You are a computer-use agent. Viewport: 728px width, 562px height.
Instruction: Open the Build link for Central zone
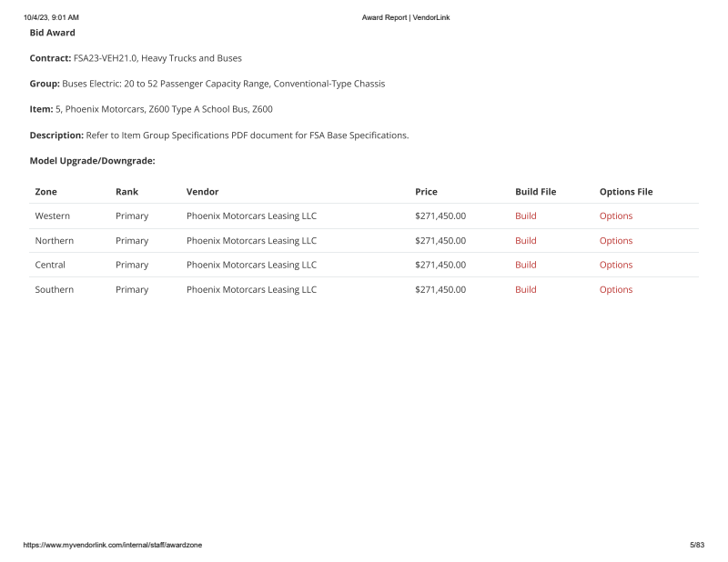coord(525,266)
